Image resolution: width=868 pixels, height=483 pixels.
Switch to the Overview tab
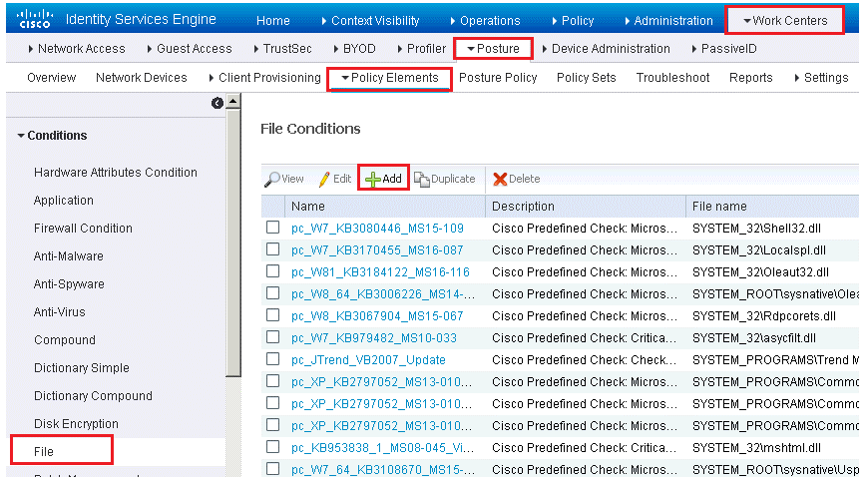[52, 78]
